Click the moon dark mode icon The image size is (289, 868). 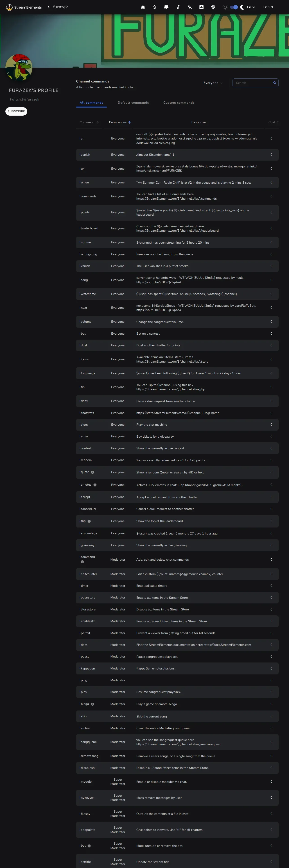pos(242,7)
